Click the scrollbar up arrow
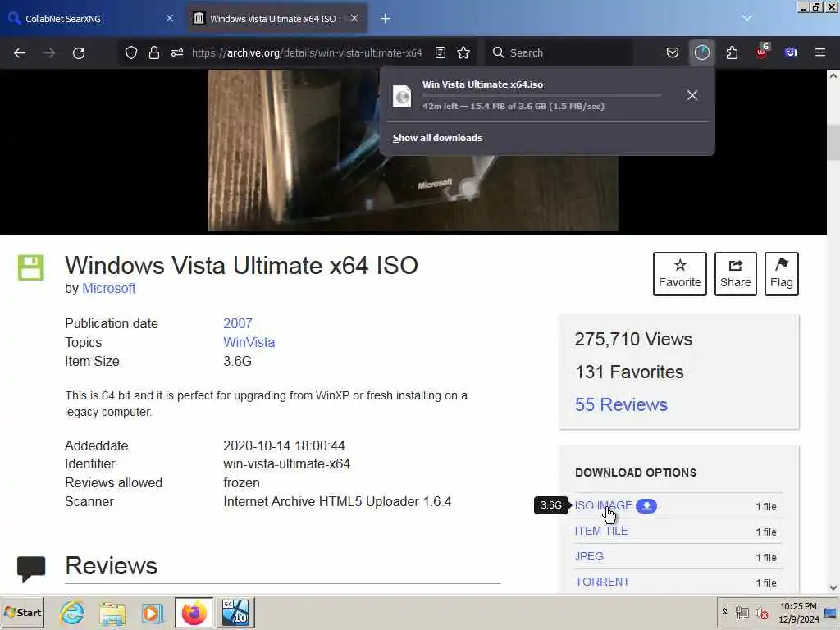The height and width of the screenshot is (630, 840). [x=833, y=76]
